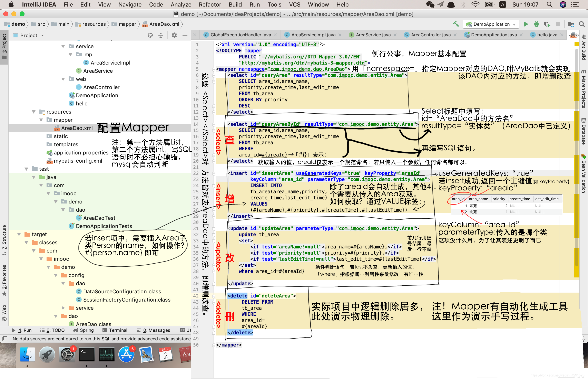This screenshot has height=379, width=588.
Task: Run DemoApplication with the green play icon
Action: 526,24
